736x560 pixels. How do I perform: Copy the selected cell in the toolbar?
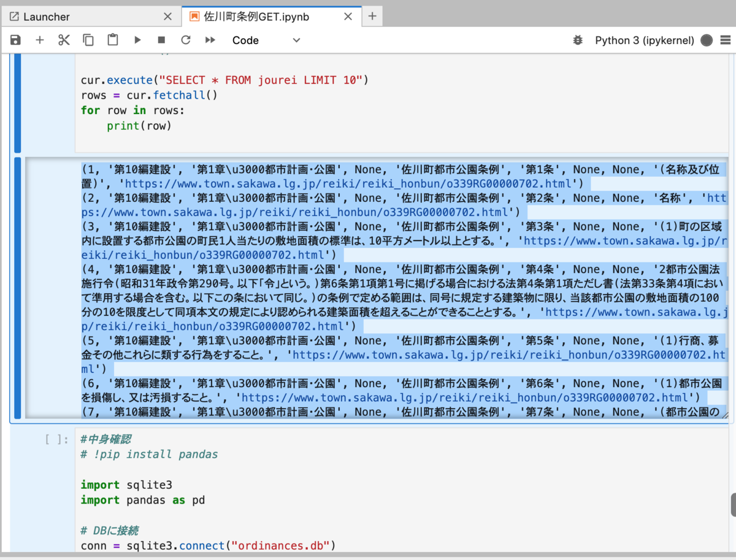88,40
